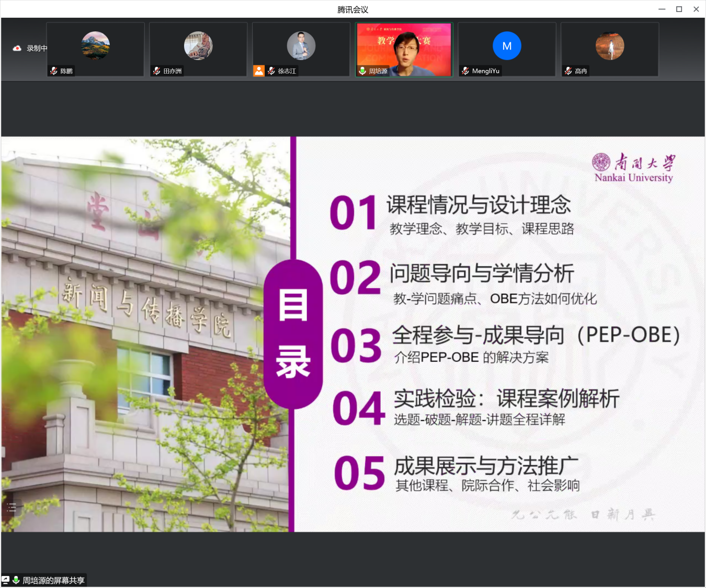The height and width of the screenshot is (588, 706).
Task: Select 陈鹏's mountain avatar tile
Action: click(95, 46)
